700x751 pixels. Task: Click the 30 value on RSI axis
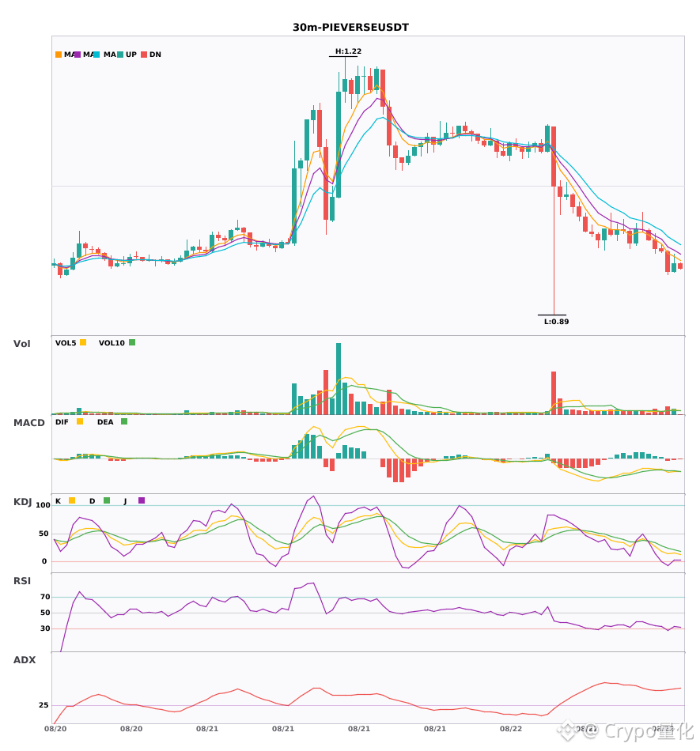tap(45, 628)
